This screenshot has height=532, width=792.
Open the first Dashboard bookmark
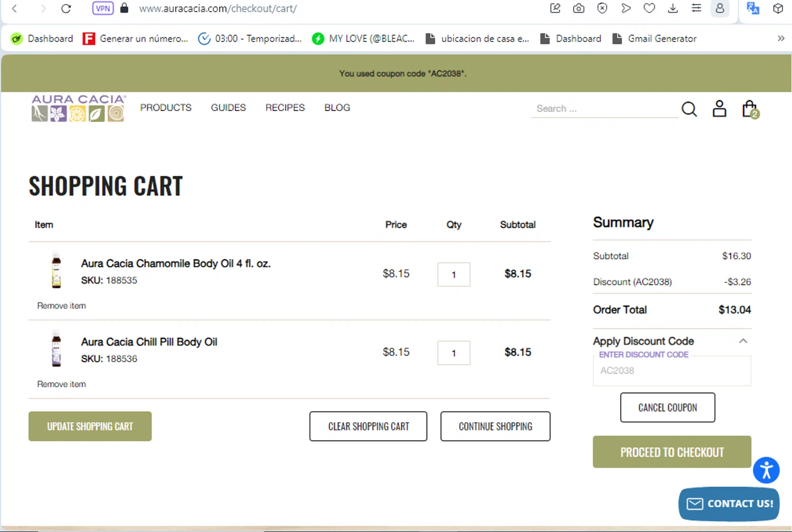42,39
